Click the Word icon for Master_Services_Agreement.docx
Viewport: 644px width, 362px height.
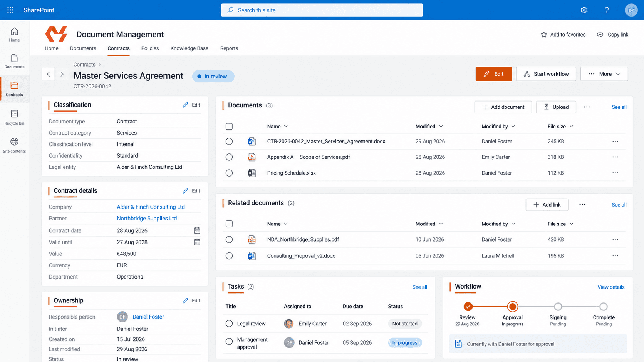pyautogui.click(x=252, y=142)
